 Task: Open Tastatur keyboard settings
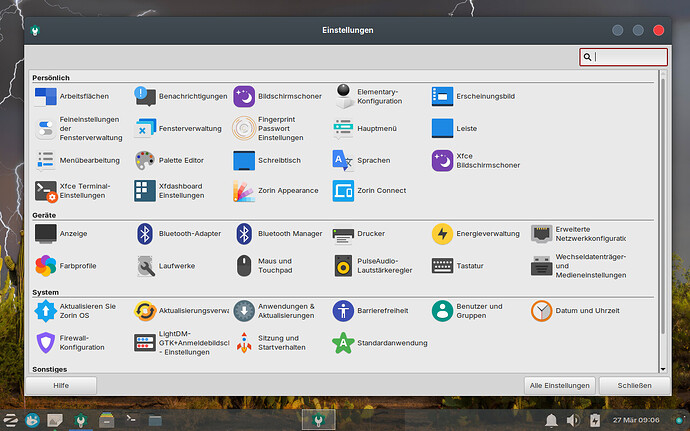click(x=458, y=266)
